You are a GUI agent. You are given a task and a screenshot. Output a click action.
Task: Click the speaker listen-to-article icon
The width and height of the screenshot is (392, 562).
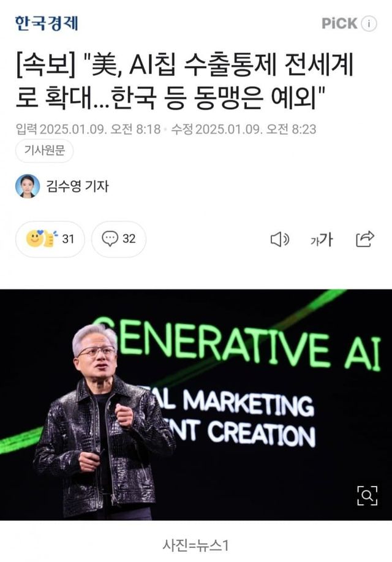280,239
